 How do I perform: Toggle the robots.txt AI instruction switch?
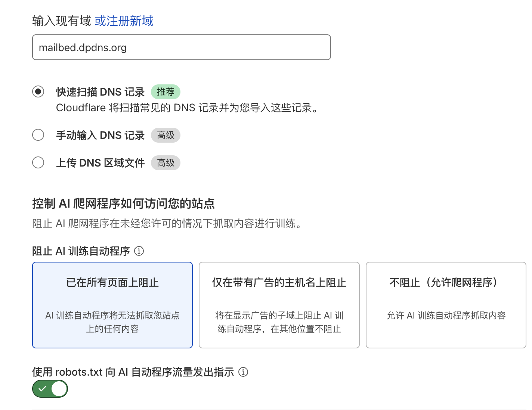50,389
